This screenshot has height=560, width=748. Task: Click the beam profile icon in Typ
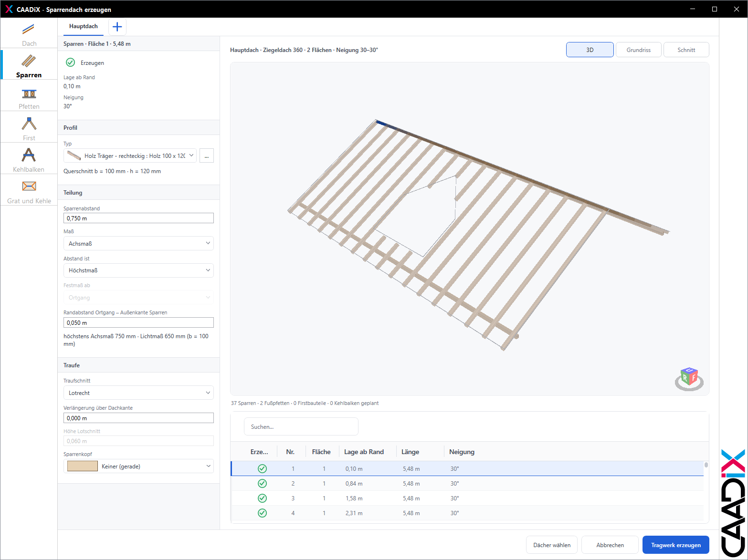[x=74, y=156]
